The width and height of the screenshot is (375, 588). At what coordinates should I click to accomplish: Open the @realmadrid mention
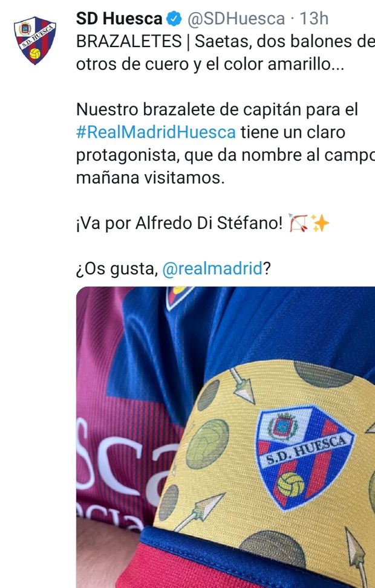coord(212,268)
